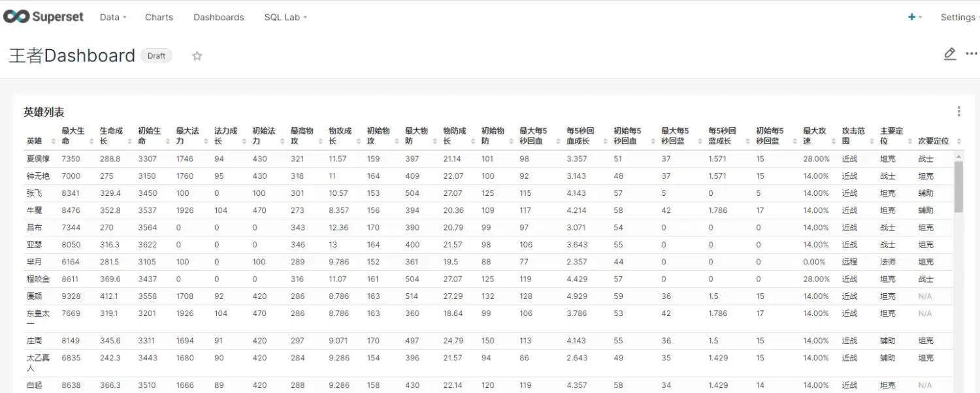Open the 英雄列表 chart kebab menu icon

[x=958, y=111]
